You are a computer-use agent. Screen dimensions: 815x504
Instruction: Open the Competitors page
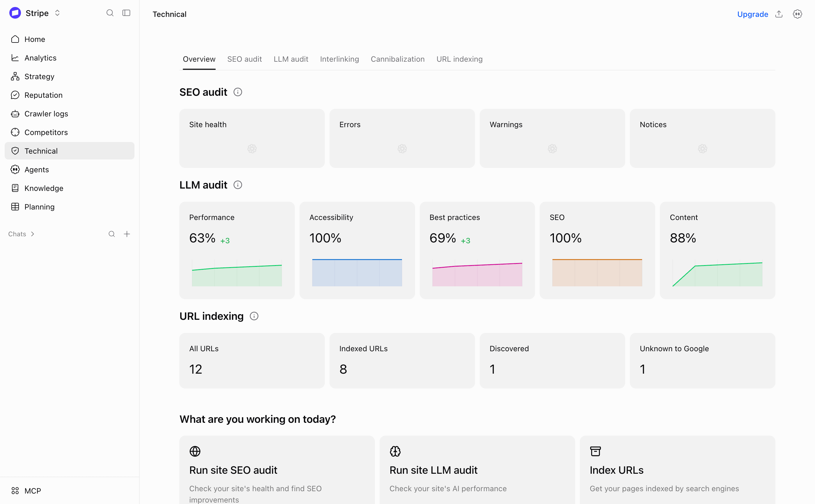click(69, 132)
